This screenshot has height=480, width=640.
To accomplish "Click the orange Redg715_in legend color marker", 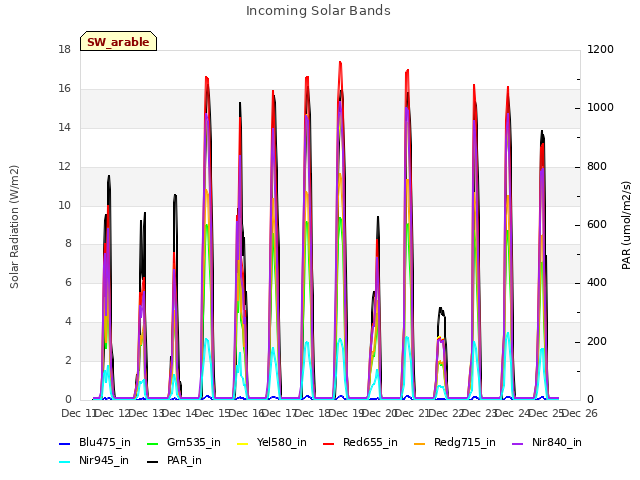I will [x=419, y=443].
